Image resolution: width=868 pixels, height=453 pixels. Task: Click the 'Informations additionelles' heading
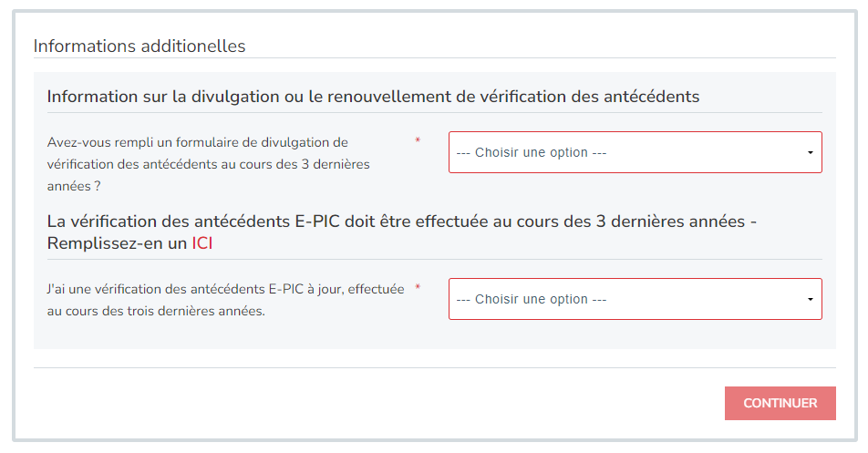139,46
